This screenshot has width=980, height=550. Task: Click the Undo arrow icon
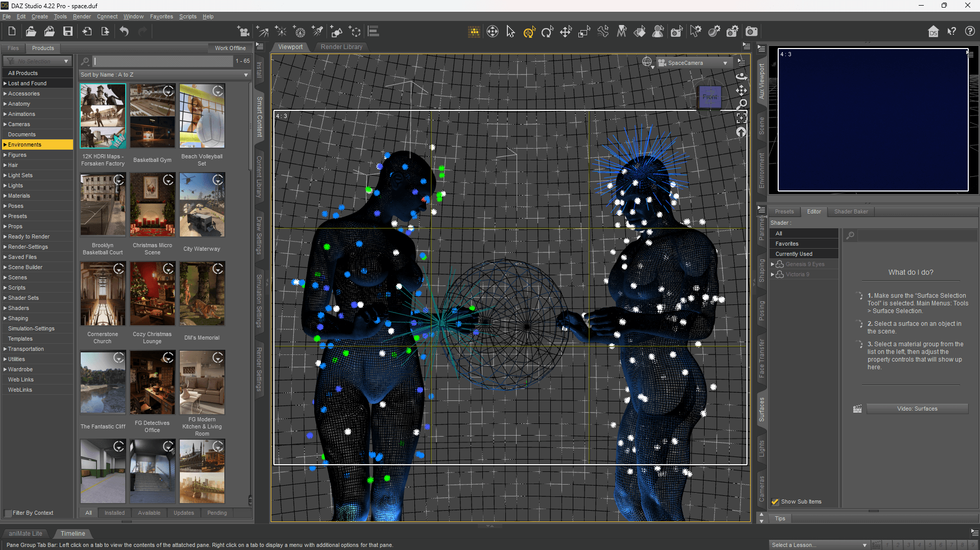pyautogui.click(x=124, y=32)
